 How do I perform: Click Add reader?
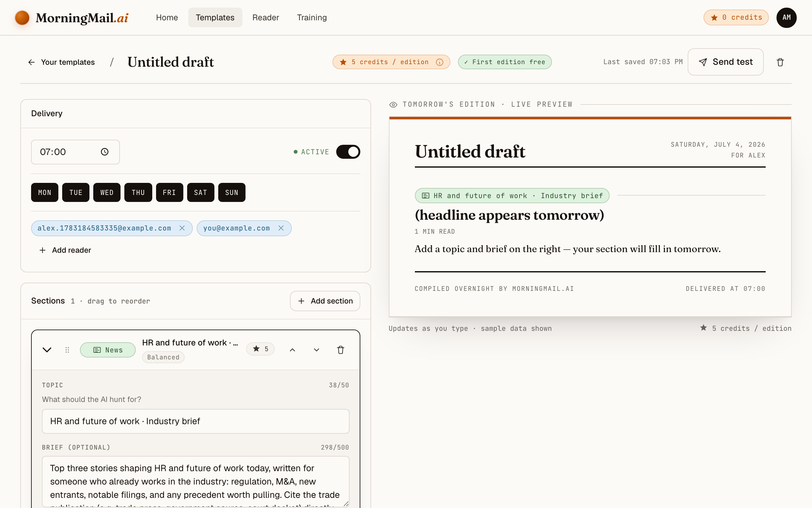click(65, 250)
